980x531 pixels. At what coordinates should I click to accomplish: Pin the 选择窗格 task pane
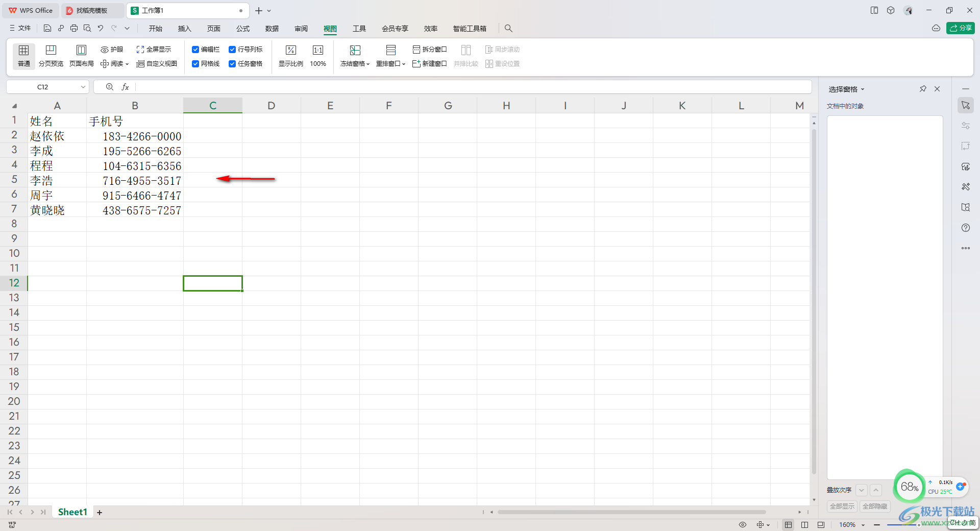(x=923, y=89)
